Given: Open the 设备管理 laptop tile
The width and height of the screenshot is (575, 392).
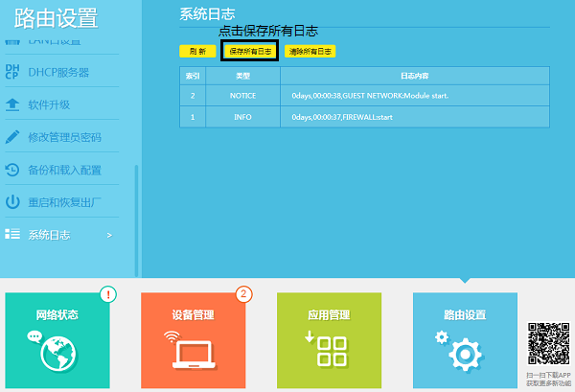Looking at the screenshot, I should (194, 340).
